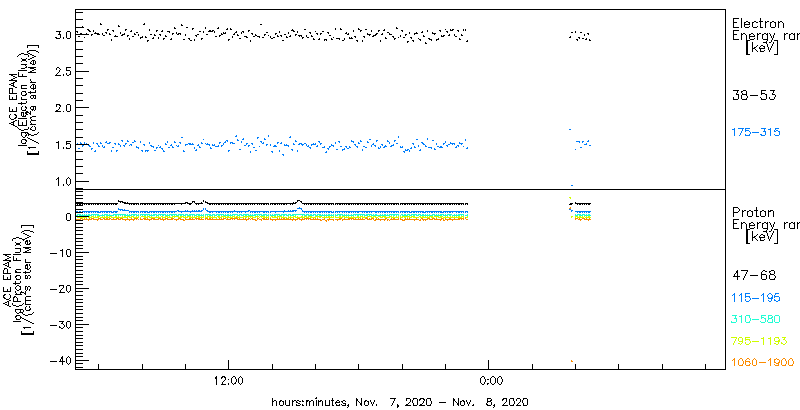Select the blue 115-195 proton legend label
Image resolution: width=800 pixels, height=410 pixels.
[756, 298]
